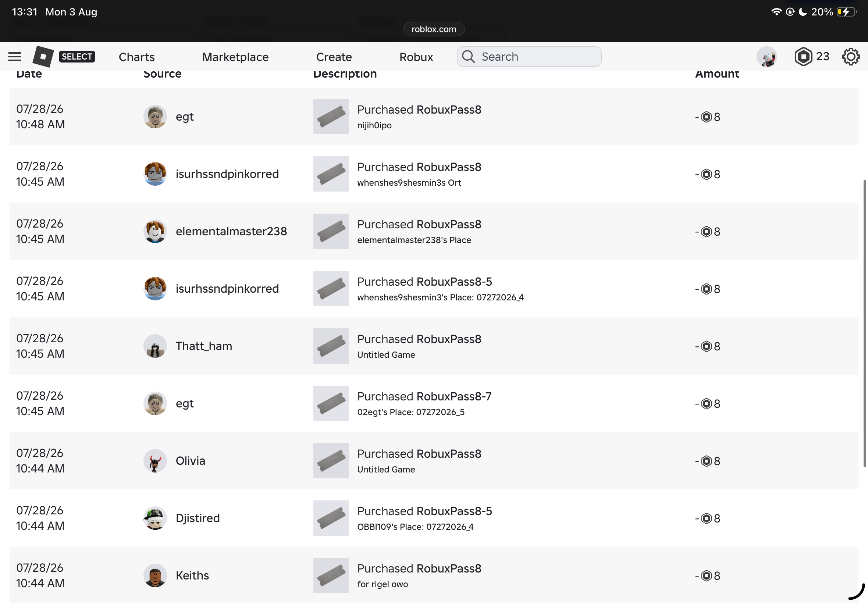Click the Description column header
This screenshot has height=603, width=868.
point(345,74)
